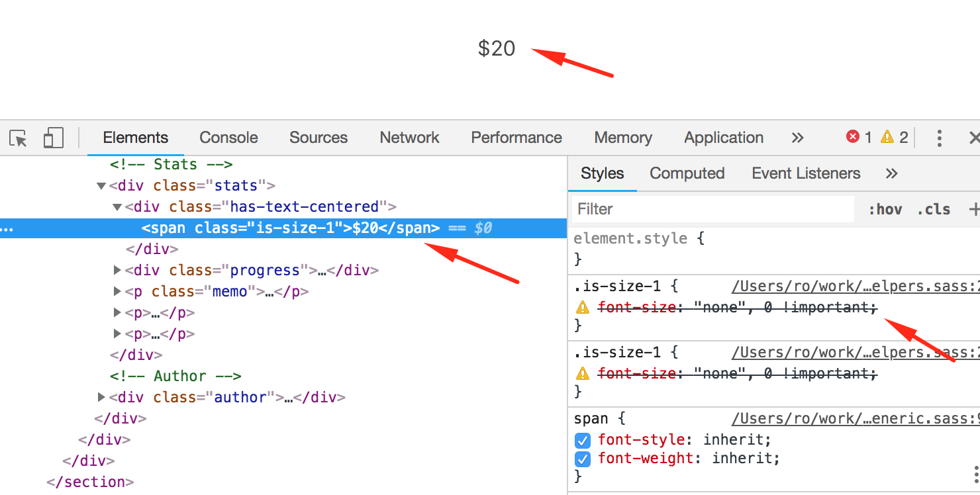Close DevTools with the X icon

[x=974, y=138]
